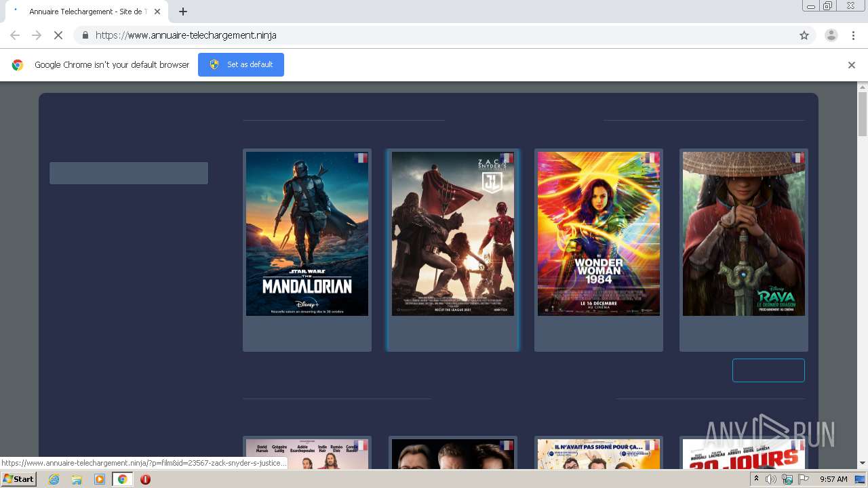Set Chrome as default browser
868x488 pixels.
coord(241,64)
